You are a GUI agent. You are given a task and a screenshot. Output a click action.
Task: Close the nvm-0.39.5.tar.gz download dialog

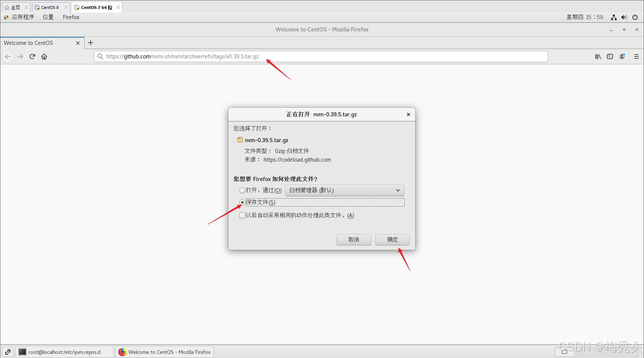(x=408, y=114)
